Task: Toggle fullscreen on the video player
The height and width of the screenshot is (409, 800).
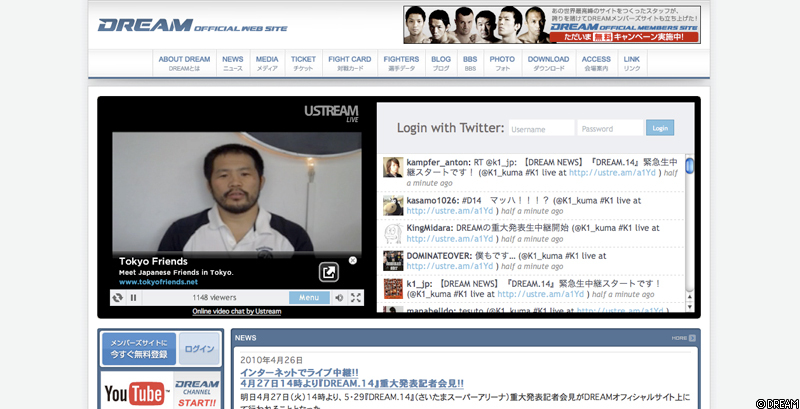Action: 356,298
